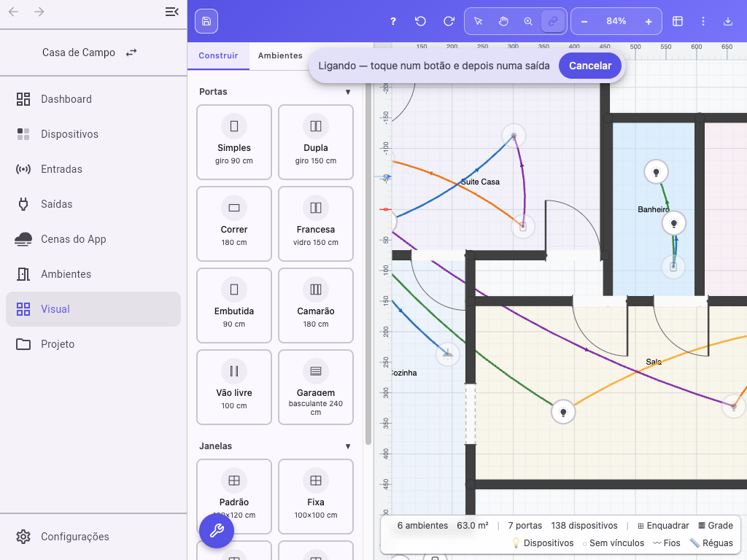Viewport: 747px width, 560px height.
Task: Open Entradas in the sidebar
Action: pos(93,169)
